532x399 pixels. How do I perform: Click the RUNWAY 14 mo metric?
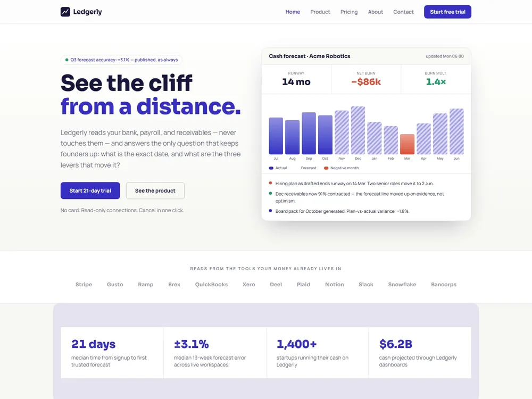(296, 79)
